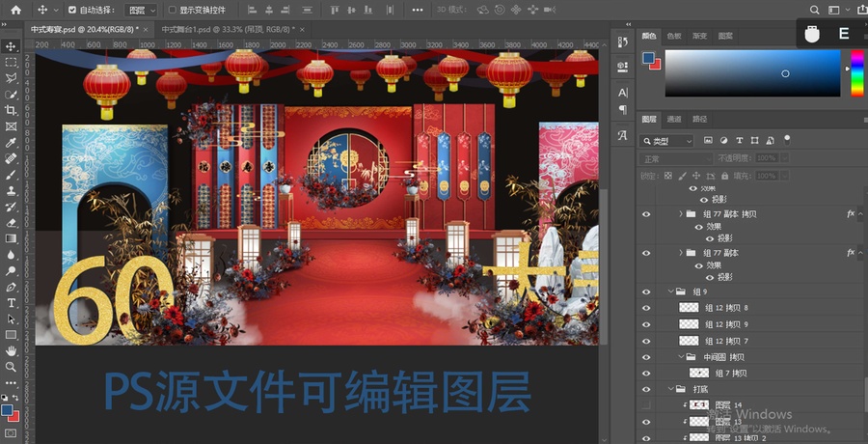Image resolution: width=868 pixels, height=444 pixels.
Task: Hide the 中间圆 拷贝 group
Action: point(645,357)
